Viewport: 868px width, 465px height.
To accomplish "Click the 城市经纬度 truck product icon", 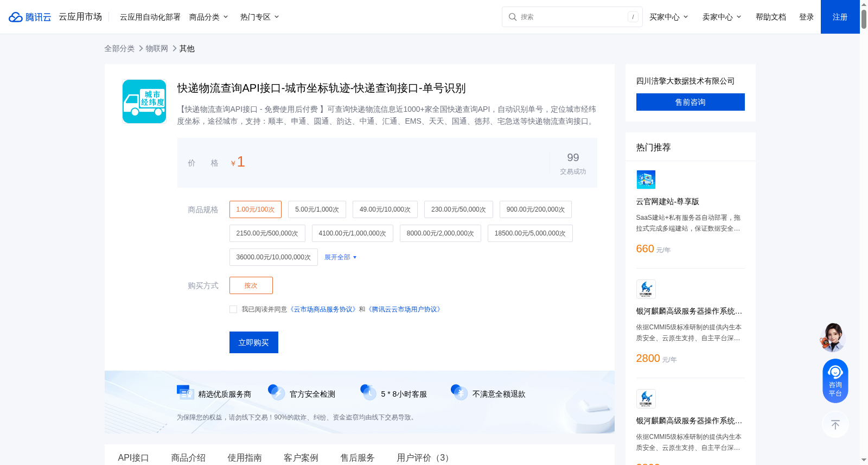I will (144, 101).
